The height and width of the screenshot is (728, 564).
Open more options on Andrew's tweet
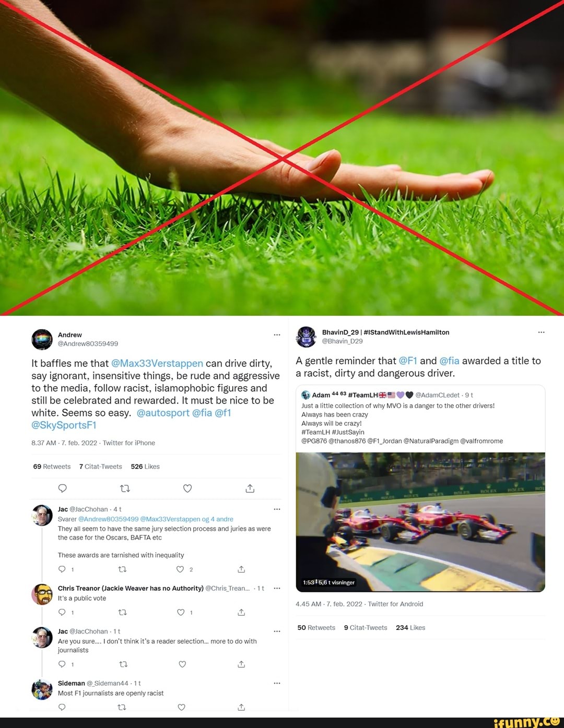point(277,335)
